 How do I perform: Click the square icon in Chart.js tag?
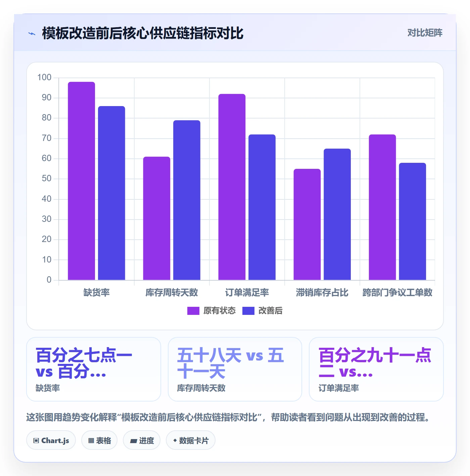click(x=36, y=441)
